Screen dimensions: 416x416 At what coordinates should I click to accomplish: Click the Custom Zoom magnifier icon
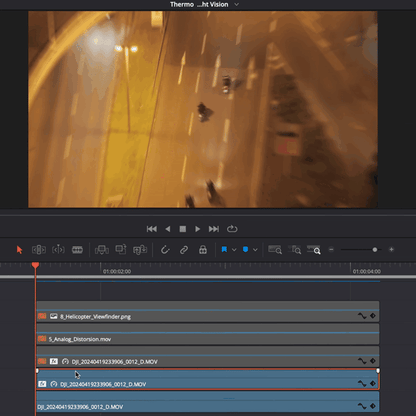(x=314, y=250)
